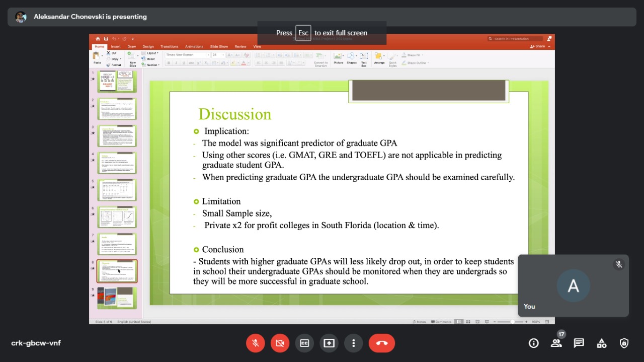Click the Cut scissors button
This screenshot has height=362, width=644.
tap(111, 53)
